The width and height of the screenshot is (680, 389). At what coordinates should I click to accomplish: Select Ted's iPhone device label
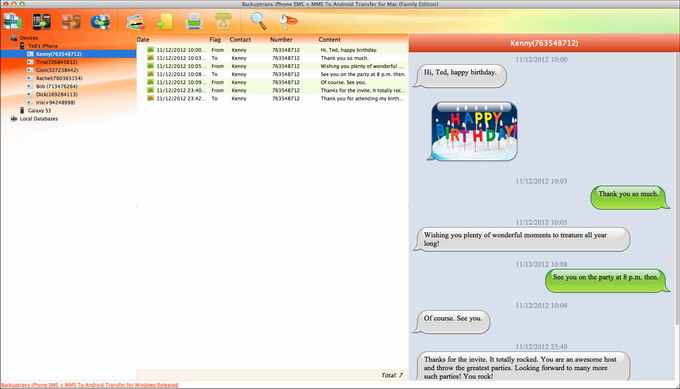tap(42, 46)
